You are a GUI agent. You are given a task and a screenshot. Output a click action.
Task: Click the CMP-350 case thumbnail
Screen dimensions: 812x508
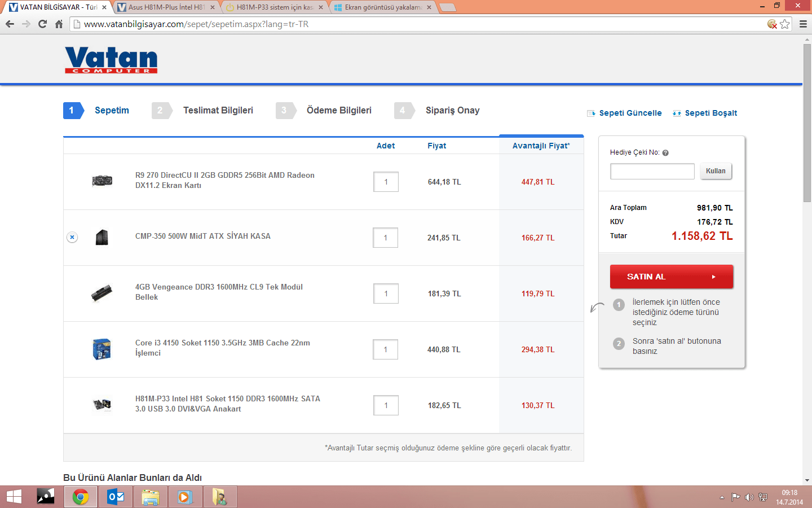[102, 237]
